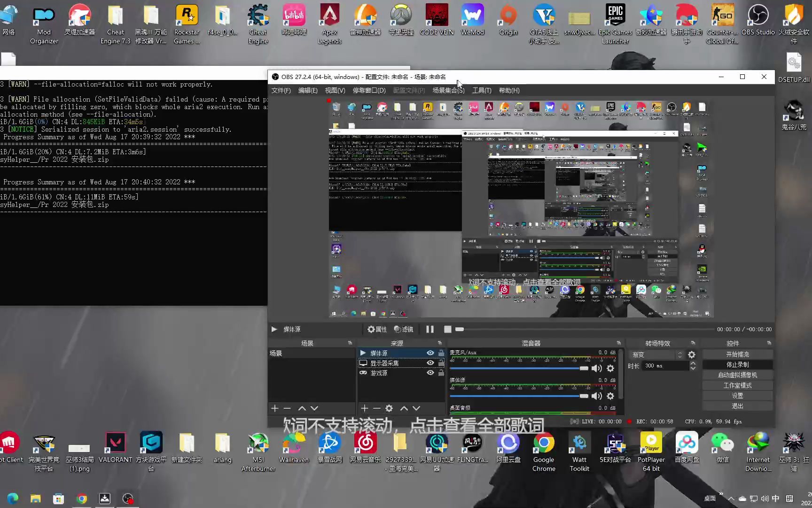Open the 工具(T) menu in OBS
Image resolution: width=812 pixels, height=508 pixels.
click(482, 90)
